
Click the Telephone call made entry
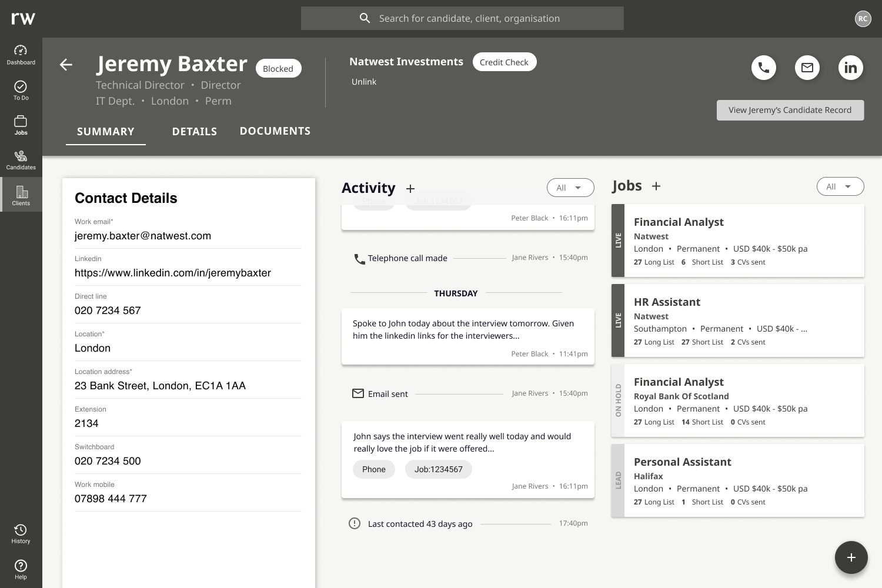[407, 258]
